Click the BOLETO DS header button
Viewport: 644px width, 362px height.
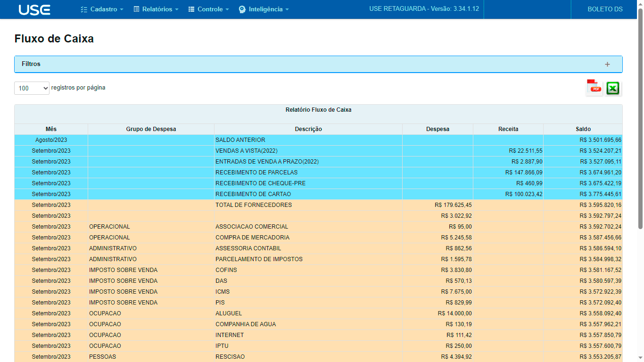(x=605, y=9)
